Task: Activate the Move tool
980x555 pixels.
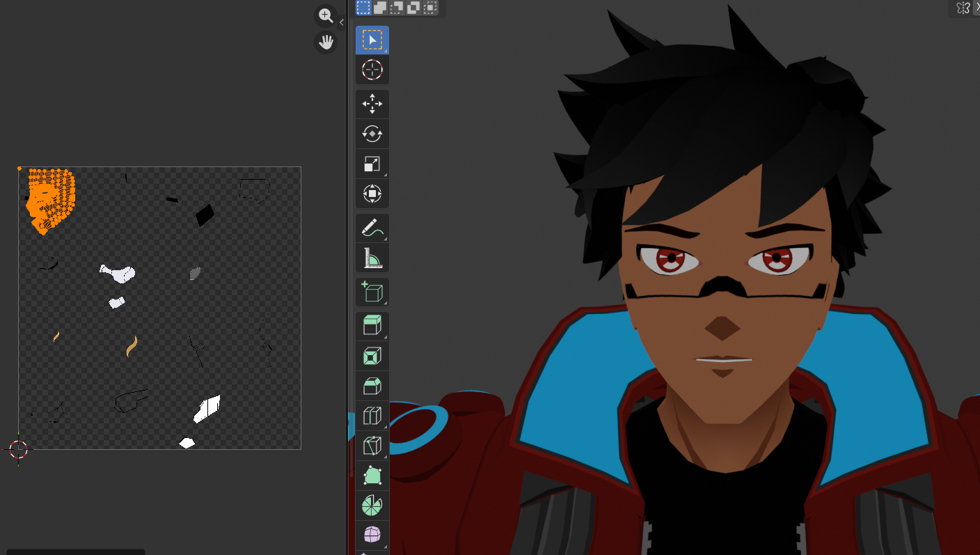Action: click(x=372, y=104)
